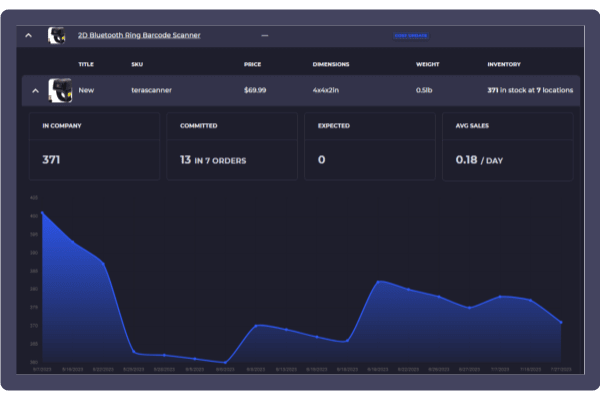Click the first data point on the inventory chart
The image size is (600, 400).
pyautogui.click(x=42, y=212)
